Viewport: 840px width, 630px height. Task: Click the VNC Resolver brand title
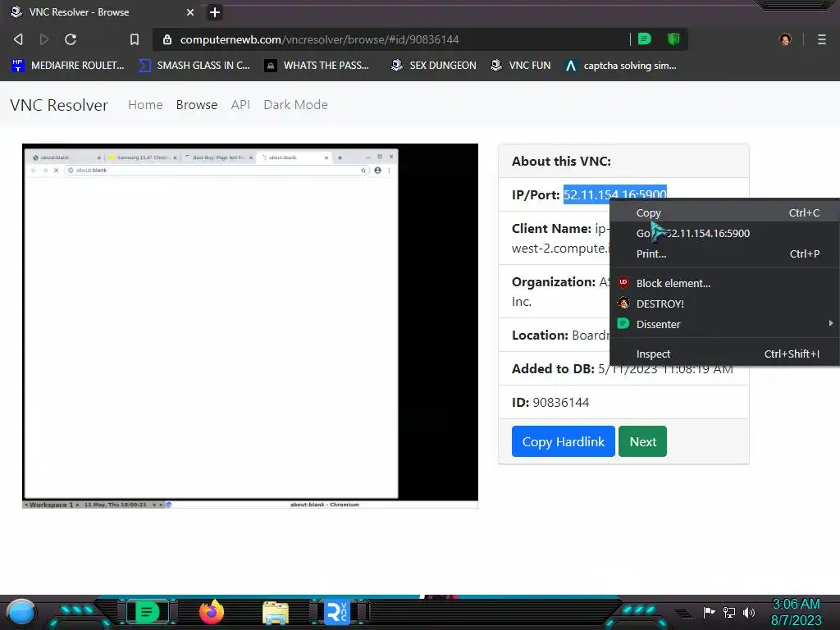(x=59, y=105)
